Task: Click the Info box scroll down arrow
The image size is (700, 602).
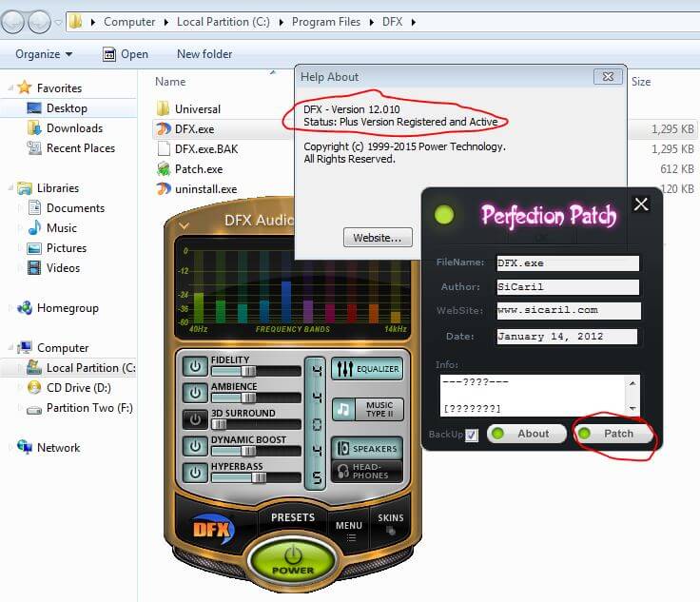Action: 632,408
